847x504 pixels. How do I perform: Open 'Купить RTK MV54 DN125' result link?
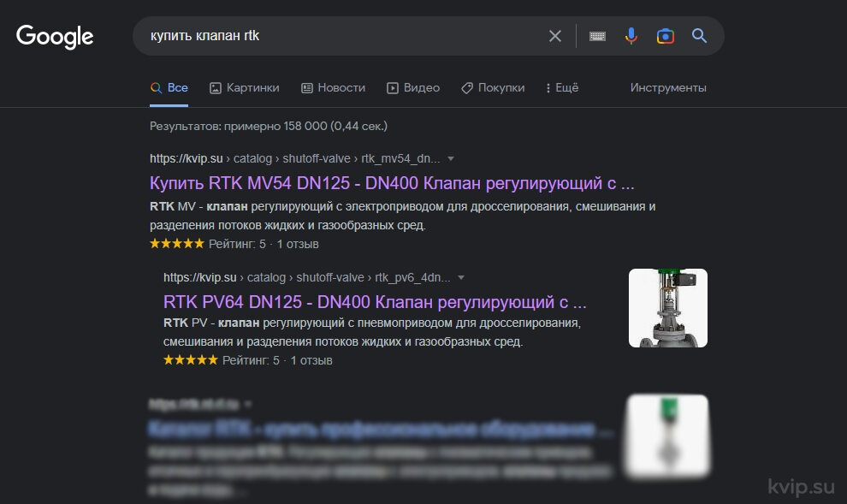(392, 183)
